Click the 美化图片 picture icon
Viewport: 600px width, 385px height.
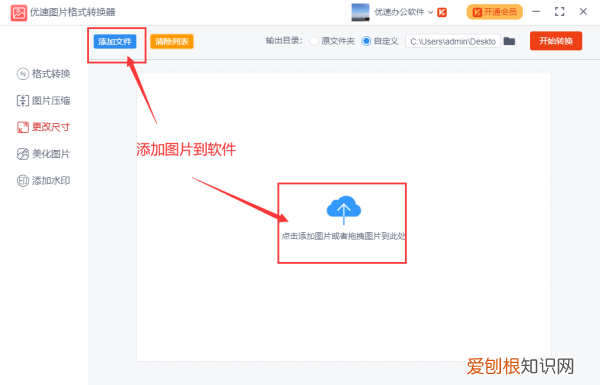pos(23,154)
